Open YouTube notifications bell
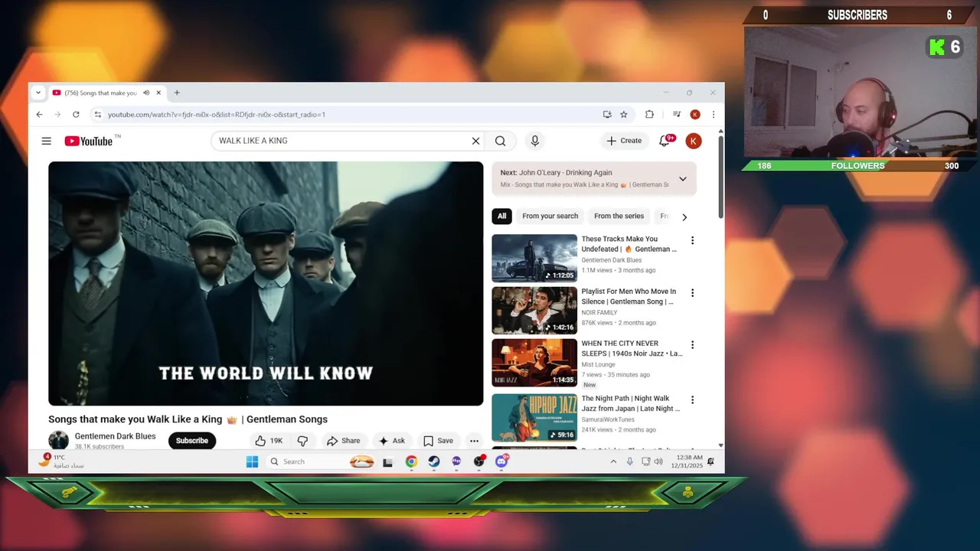The width and height of the screenshot is (980, 551). pyautogui.click(x=665, y=141)
